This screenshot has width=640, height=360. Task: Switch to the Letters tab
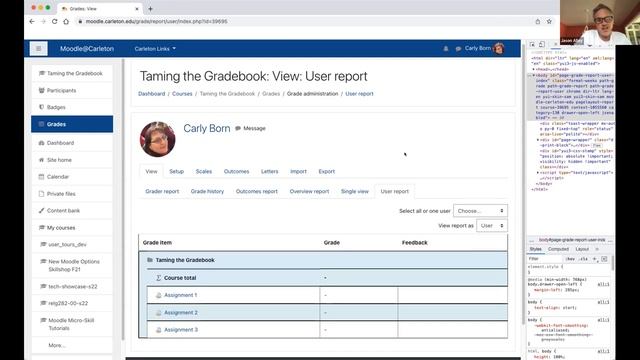click(x=270, y=171)
